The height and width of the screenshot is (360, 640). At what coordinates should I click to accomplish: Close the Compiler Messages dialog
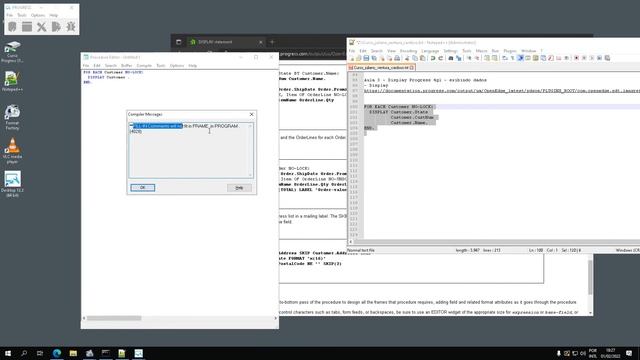click(x=251, y=114)
